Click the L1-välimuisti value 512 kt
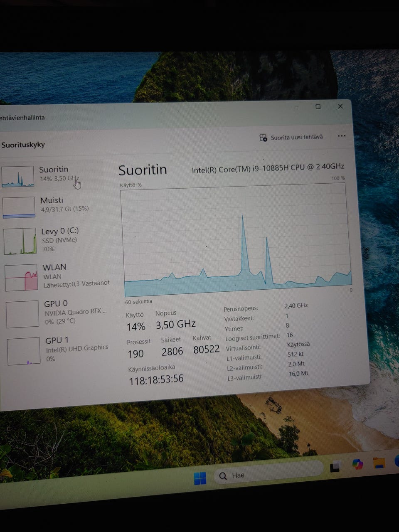The image size is (399, 532). [x=296, y=355]
